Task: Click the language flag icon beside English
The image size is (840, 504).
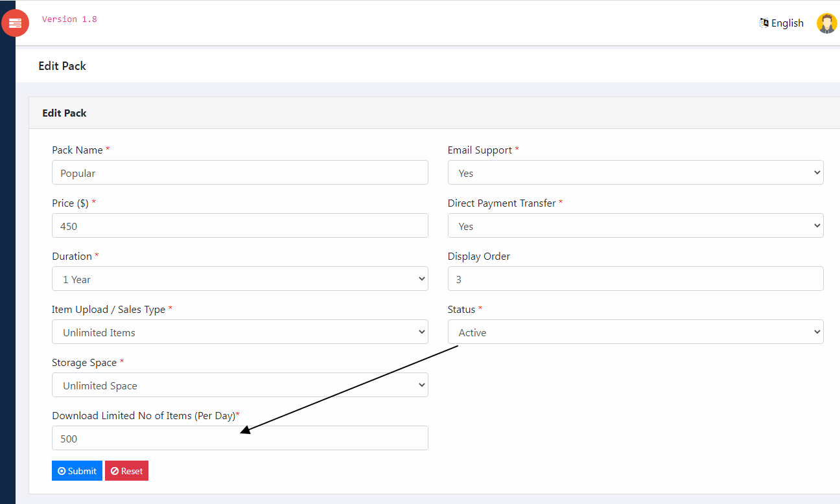Action: tap(764, 23)
